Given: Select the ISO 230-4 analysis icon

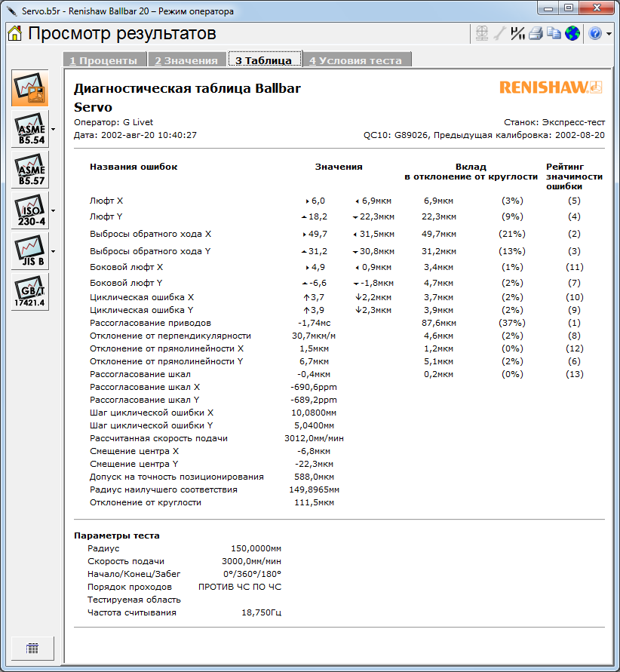Looking at the screenshot, I should (30, 210).
